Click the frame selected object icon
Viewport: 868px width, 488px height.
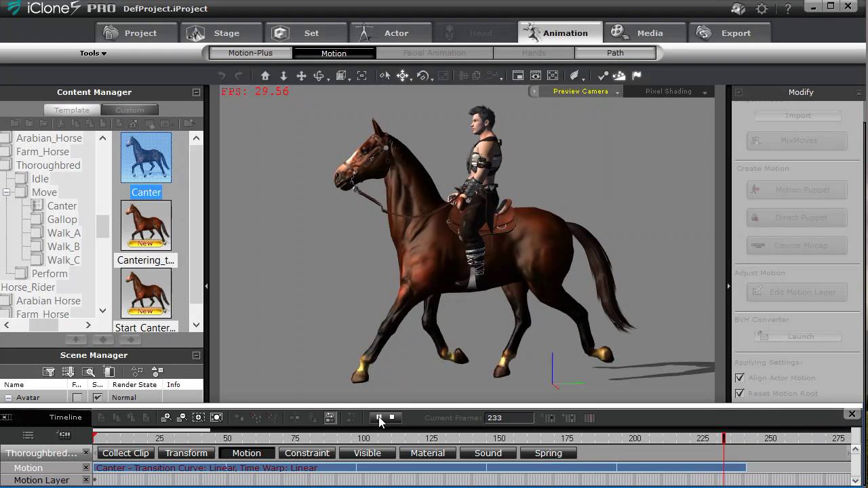click(362, 76)
